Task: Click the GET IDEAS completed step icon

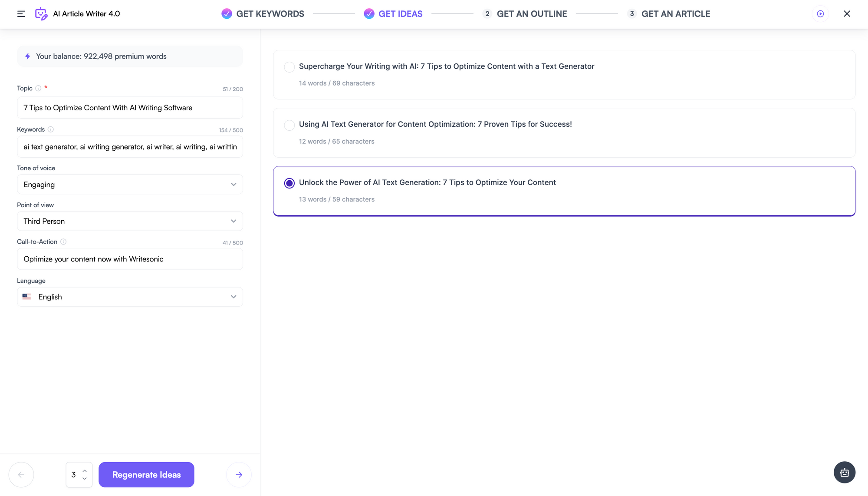Action: pyautogui.click(x=368, y=14)
